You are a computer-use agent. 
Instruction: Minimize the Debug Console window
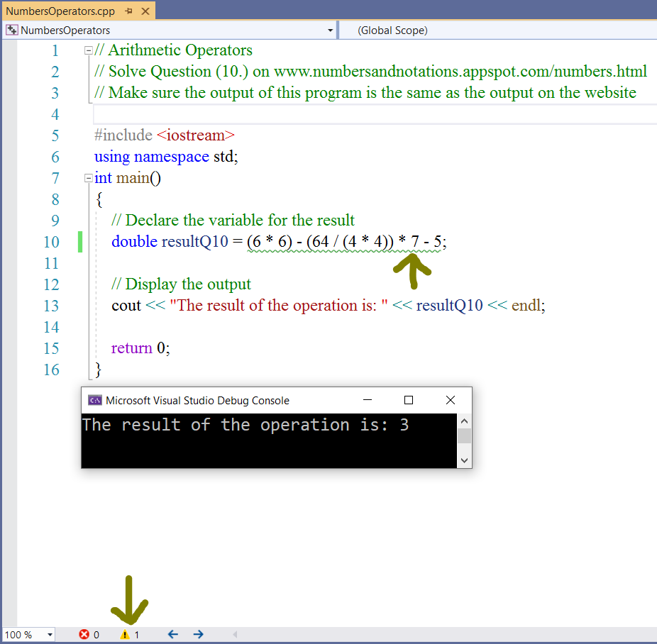[368, 400]
